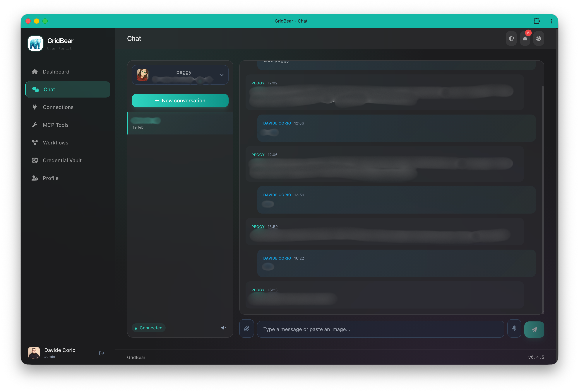Click the extensions puzzle icon in title bar

537,21
